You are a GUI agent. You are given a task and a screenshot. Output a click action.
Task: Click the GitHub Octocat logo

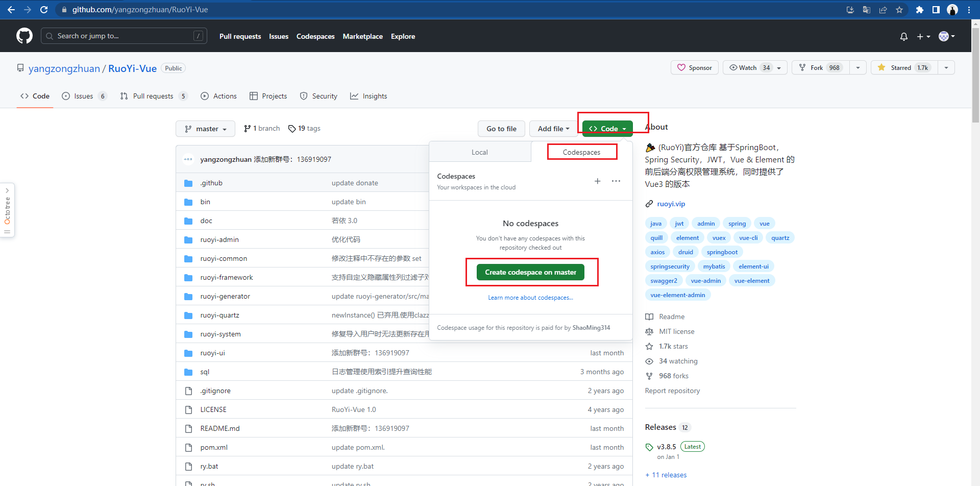(x=24, y=36)
